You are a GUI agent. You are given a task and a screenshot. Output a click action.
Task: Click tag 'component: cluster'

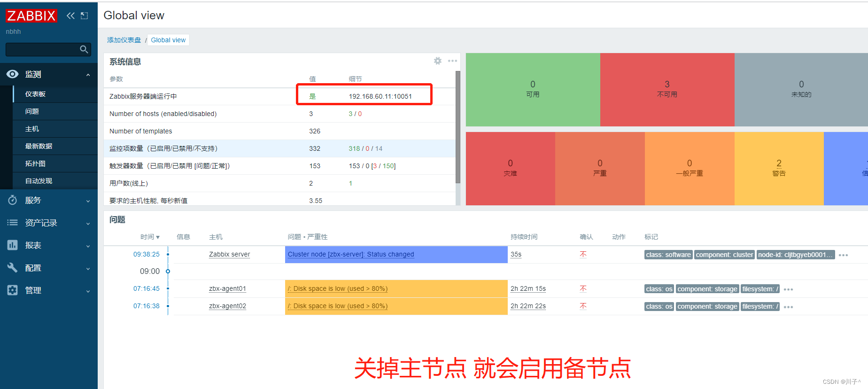coord(724,255)
